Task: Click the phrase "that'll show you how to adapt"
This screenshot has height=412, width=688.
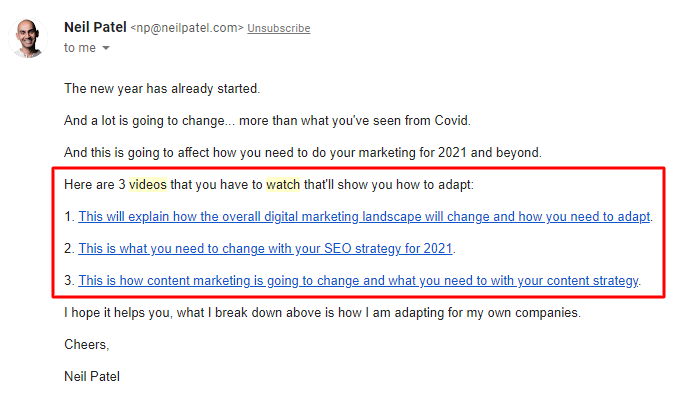Action: 387,185
